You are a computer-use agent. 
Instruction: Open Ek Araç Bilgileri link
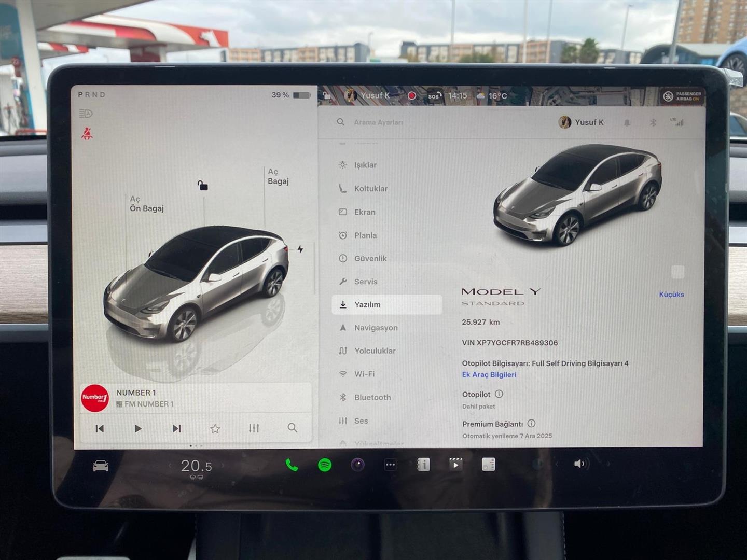[489, 375]
